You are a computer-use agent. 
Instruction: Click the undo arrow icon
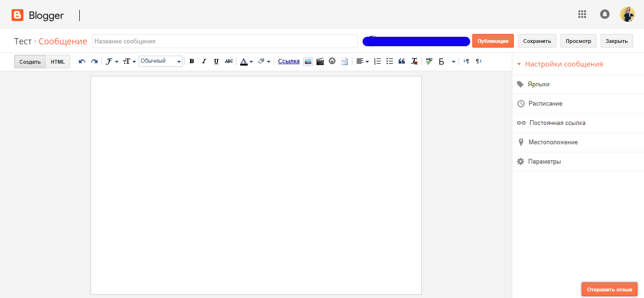pyautogui.click(x=82, y=61)
